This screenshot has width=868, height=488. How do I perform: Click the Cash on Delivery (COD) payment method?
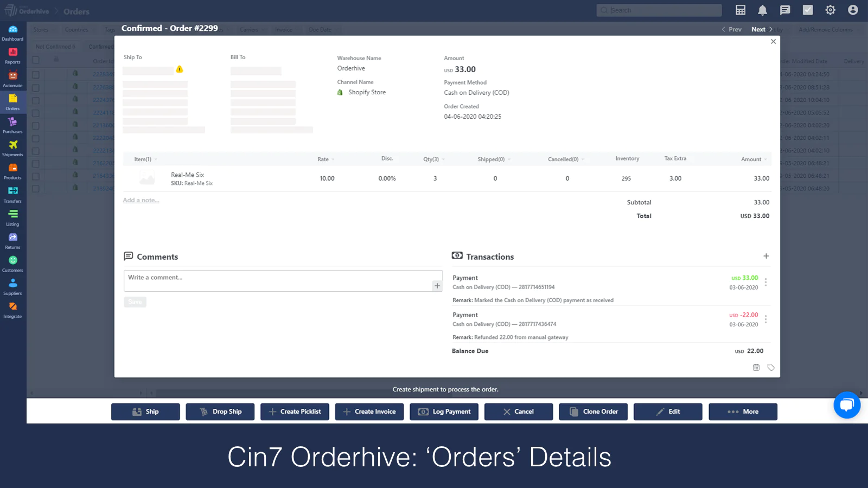[476, 93]
